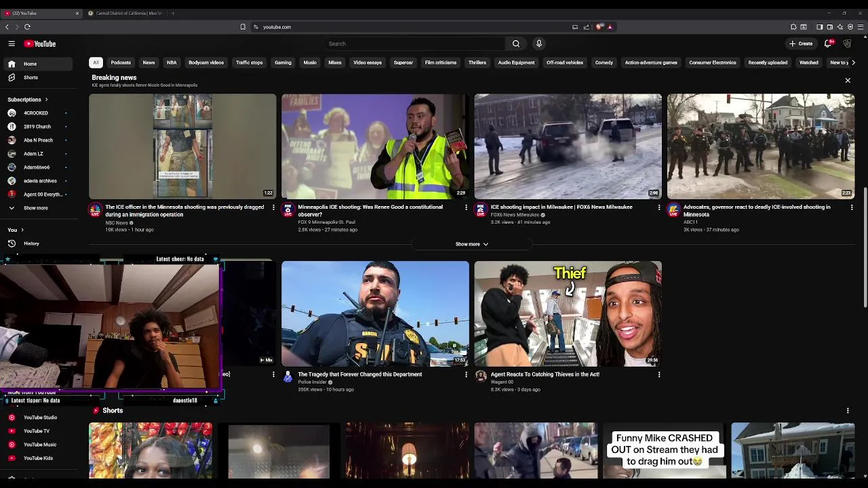Screen dimensions: 868x488
Task: Open YouTube Studio link in sidebar
Action: pos(37,418)
